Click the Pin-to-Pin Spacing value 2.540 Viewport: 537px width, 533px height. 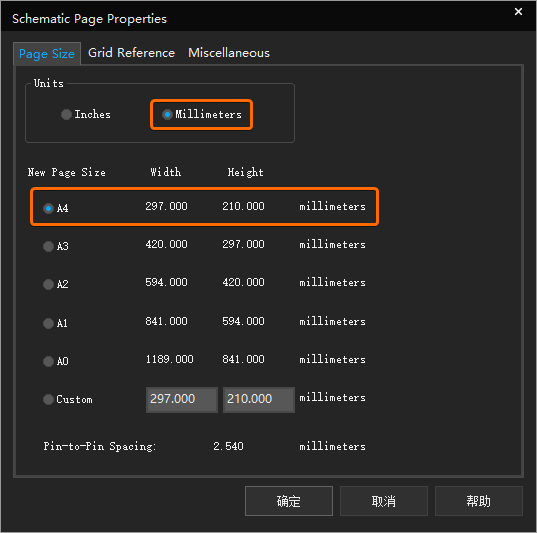(228, 446)
